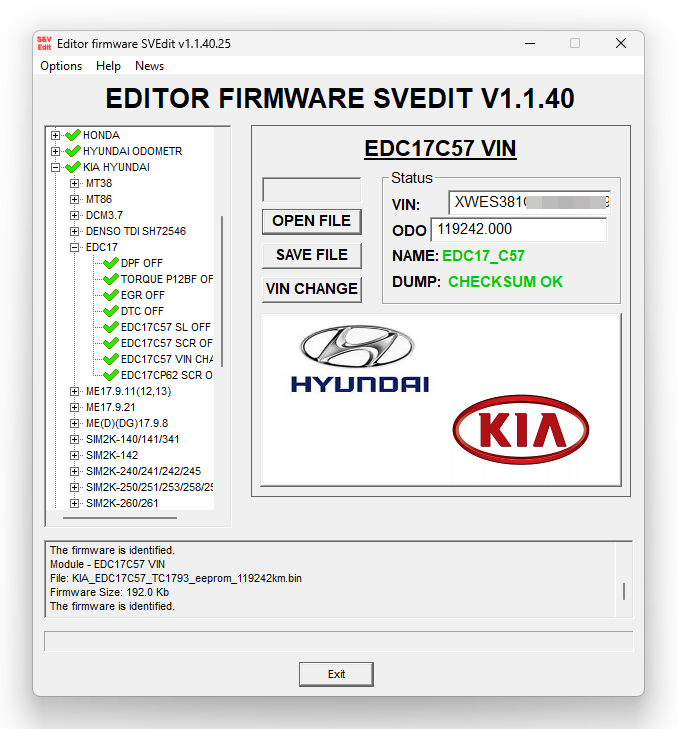677x729 pixels.
Task: Click the progress bar above Exit
Action: [x=338, y=642]
